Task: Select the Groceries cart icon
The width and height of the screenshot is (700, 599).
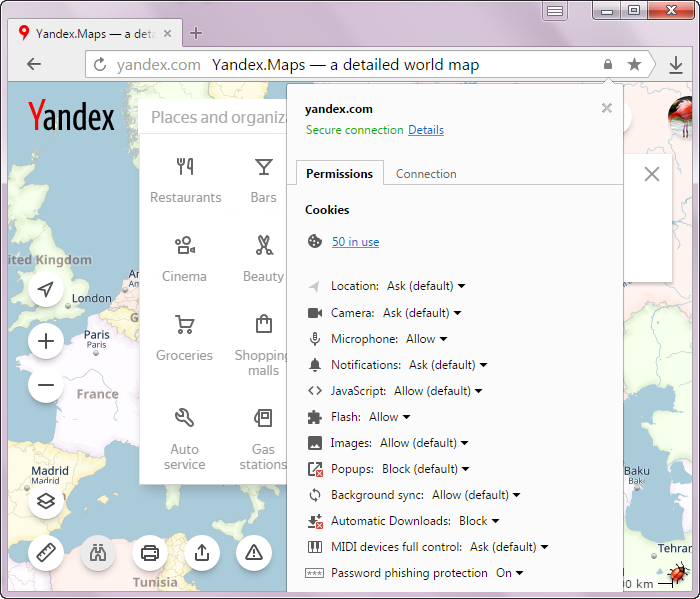Action: pyautogui.click(x=184, y=324)
